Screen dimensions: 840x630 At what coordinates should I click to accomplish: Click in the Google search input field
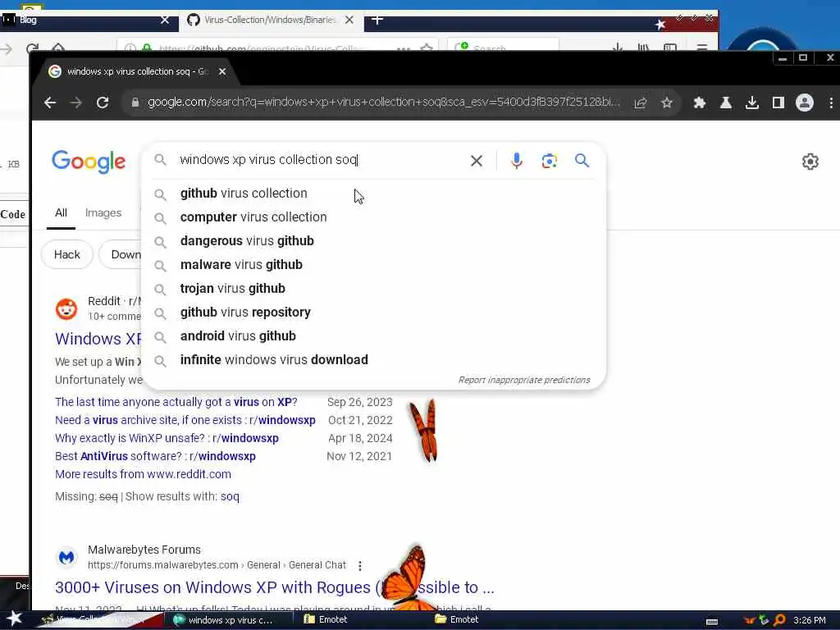click(322, 160)
